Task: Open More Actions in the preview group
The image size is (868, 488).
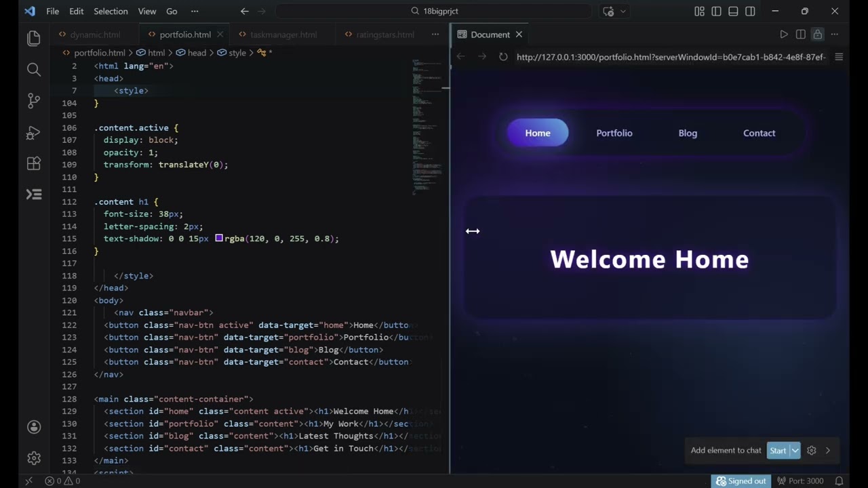Action: tap(835, 35)
